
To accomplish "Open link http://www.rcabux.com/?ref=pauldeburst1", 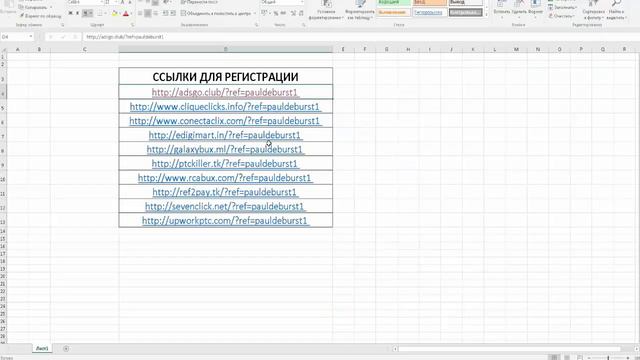I will [225, 178].
